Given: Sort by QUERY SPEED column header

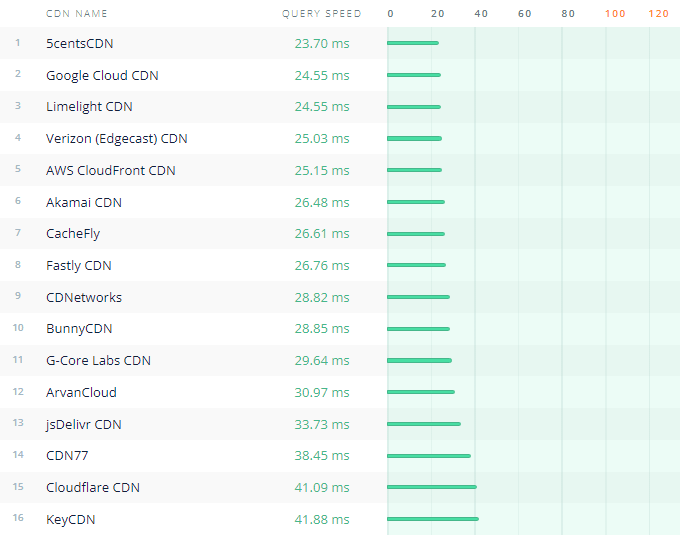Looking at the screenshot, I should pyautogui.click(x=321, y=13).
